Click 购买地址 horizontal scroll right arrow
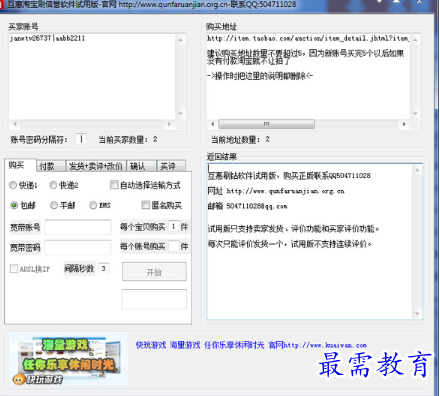Image resolution: width=440 pixels, height=396 pixels. point(404,124)
